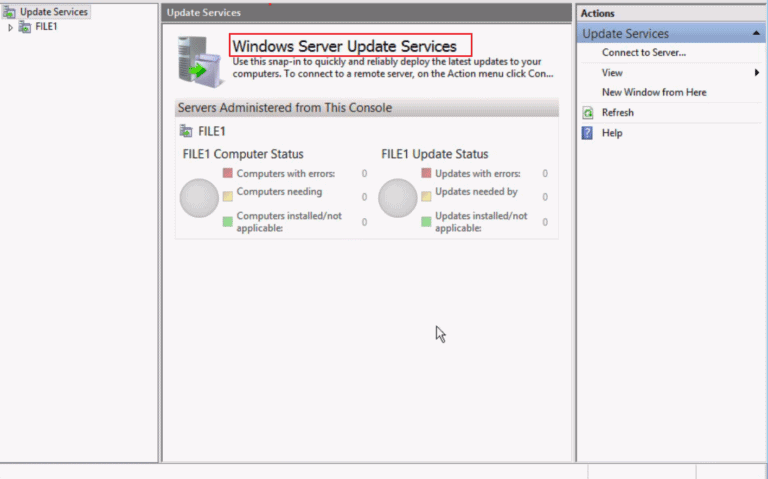Screen dimensions: 768x479
Task: Click the green Refresh icon
Action: (588, 113)
